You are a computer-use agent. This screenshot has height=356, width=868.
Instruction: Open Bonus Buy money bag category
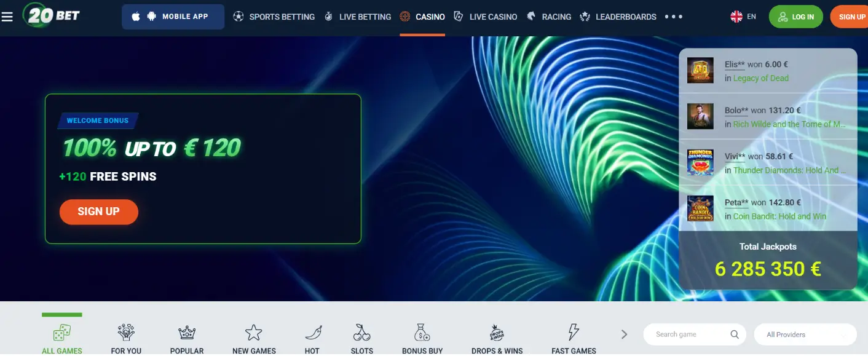(422, 333)
